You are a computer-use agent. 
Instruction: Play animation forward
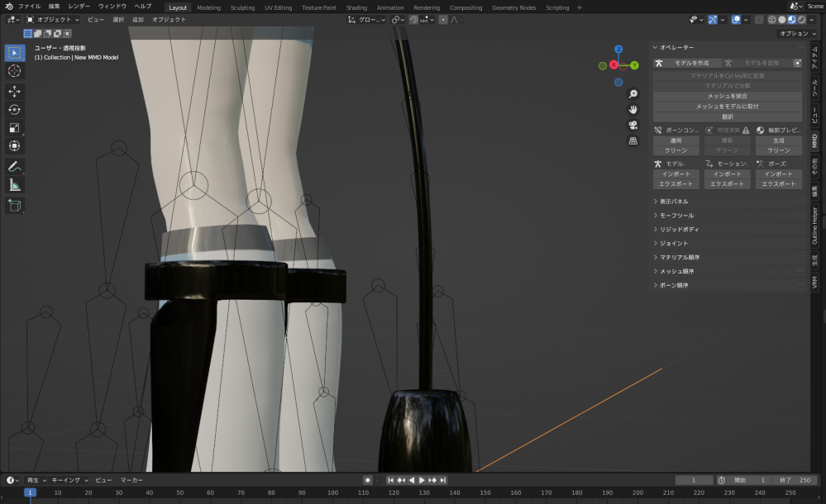click(422, 480)
